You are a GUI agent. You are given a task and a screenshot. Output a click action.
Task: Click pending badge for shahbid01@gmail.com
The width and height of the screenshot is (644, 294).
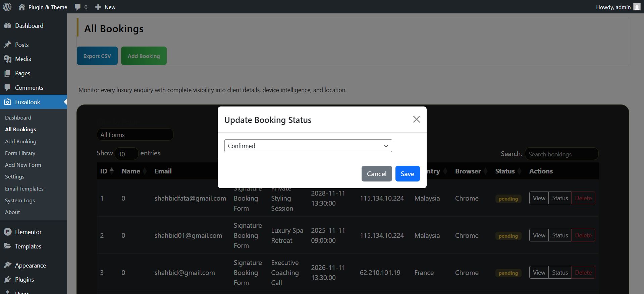pos(508,236)
